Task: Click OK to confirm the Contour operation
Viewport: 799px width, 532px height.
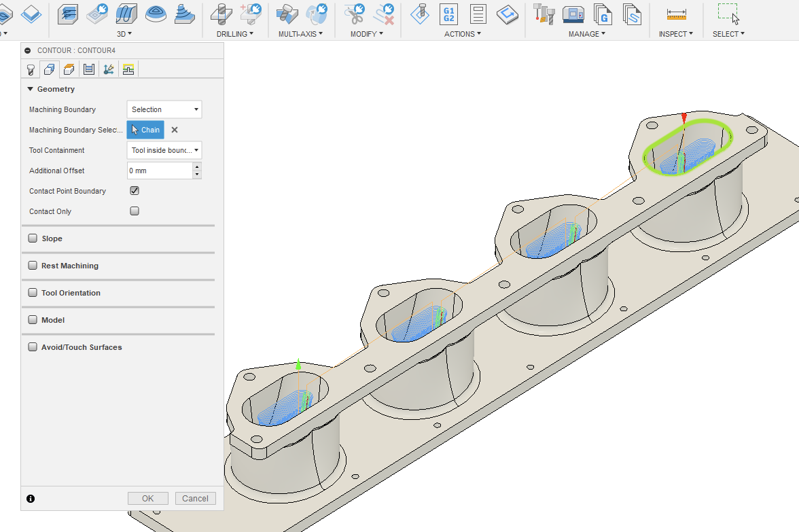Action: [x=147, y=498]
